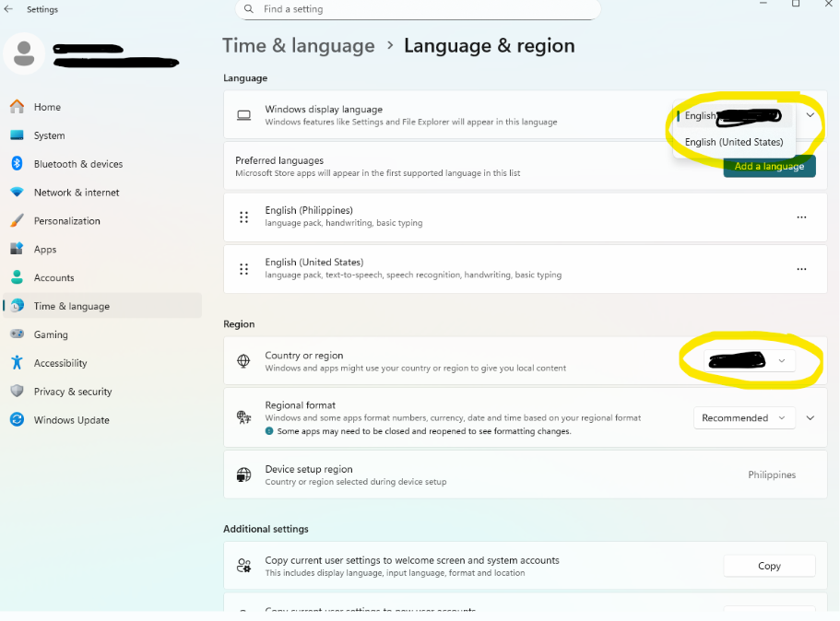The height and width of the screenshot is (621, 840).
Task: Click the Bluetooth icon in sidebar
Action: 18,163
